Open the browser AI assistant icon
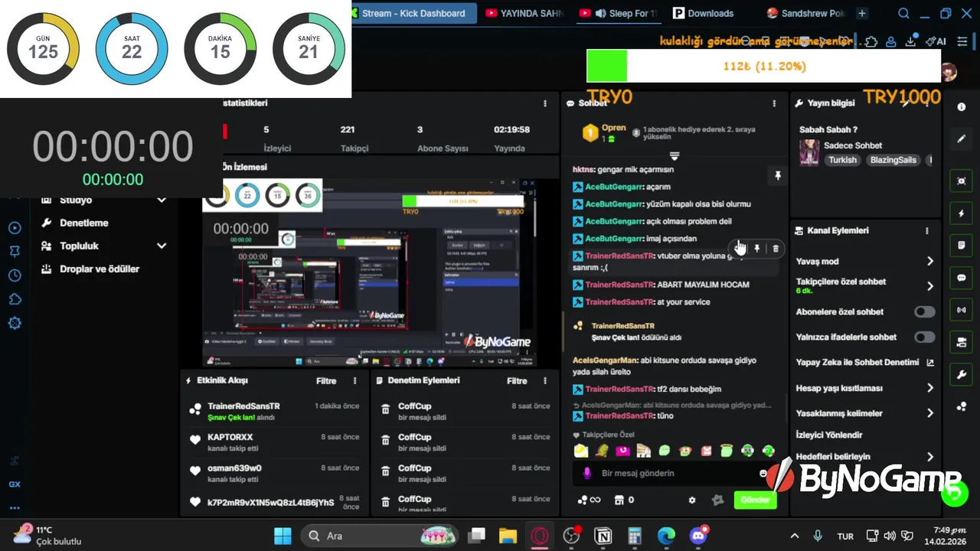The image size is (980, 551). click(x=936, y=41)
